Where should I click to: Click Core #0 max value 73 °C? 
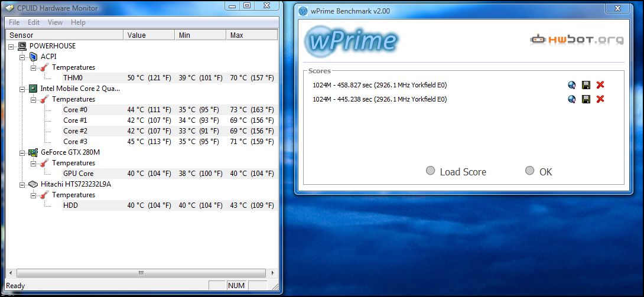pos(252,110)
